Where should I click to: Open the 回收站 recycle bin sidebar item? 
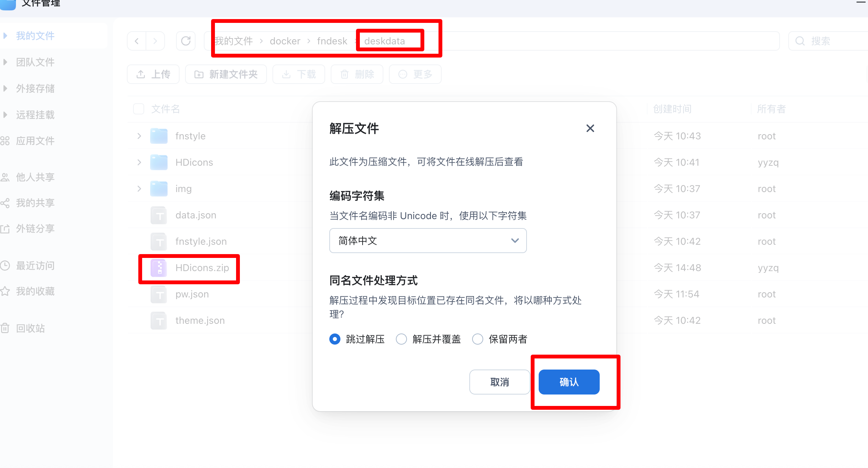click(31, 328)
